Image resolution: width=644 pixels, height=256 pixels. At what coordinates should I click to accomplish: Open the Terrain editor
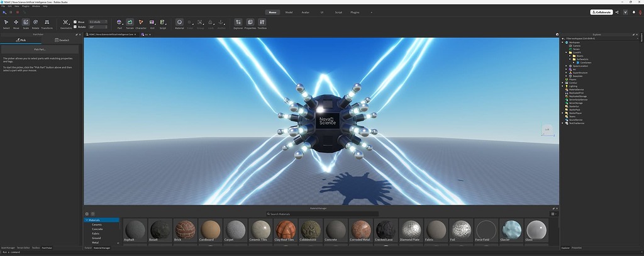tap(130, 24)
